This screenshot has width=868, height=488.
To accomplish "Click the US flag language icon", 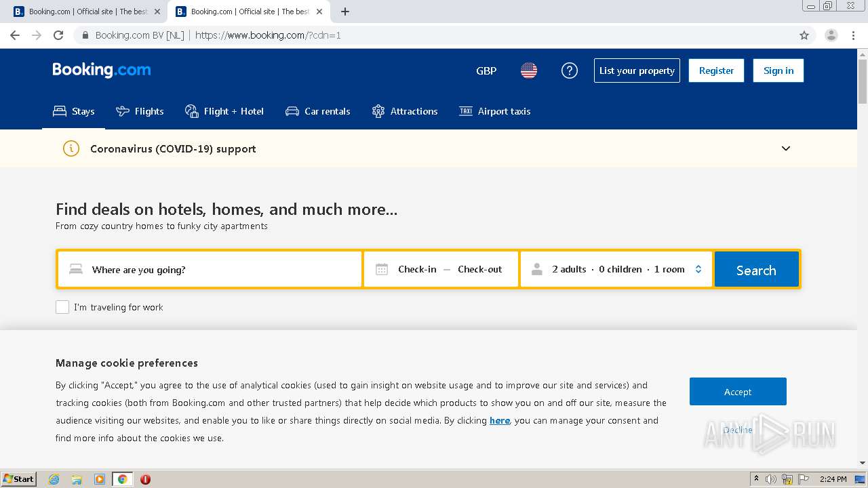I will [529, 70].
